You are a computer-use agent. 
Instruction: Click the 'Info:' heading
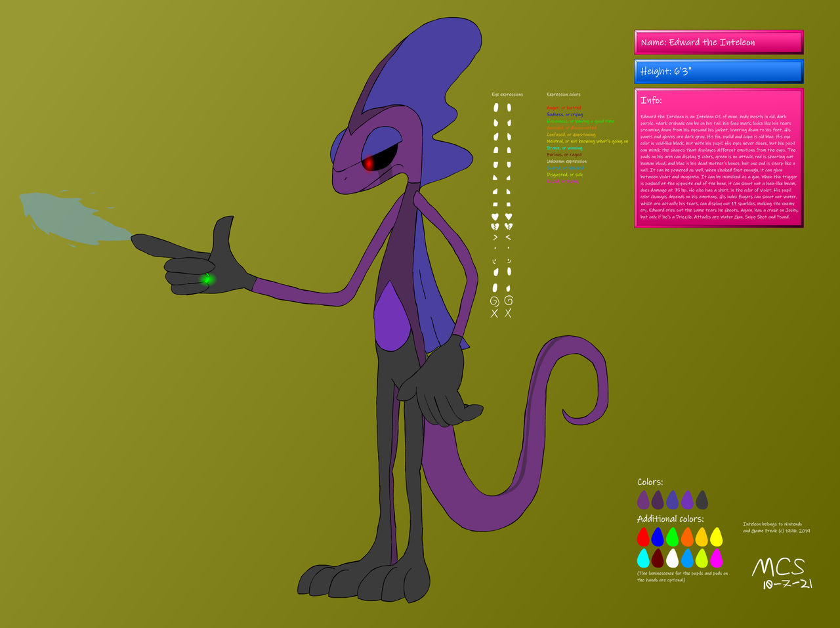pyautogui.click(x=651, y=100)
